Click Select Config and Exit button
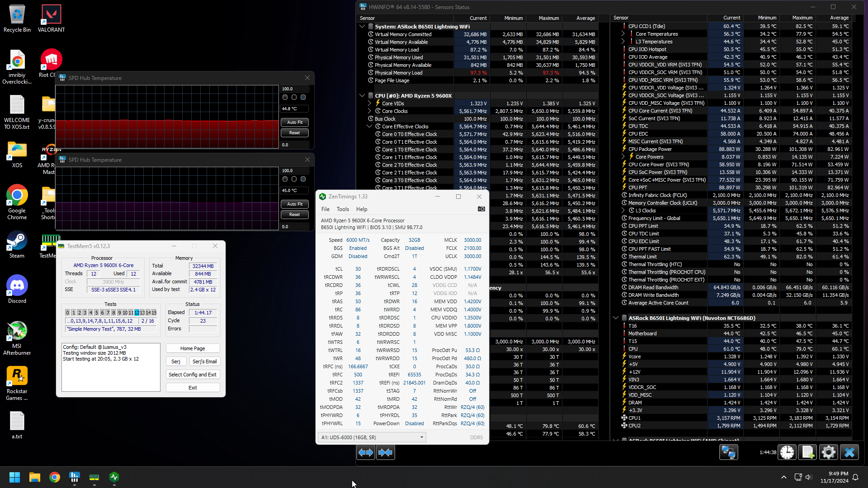868x488 pixels. [193, 375]
